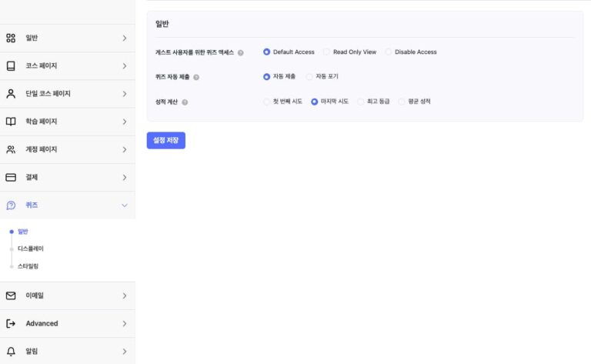Click the 설정 저장 button

[165, 141]
